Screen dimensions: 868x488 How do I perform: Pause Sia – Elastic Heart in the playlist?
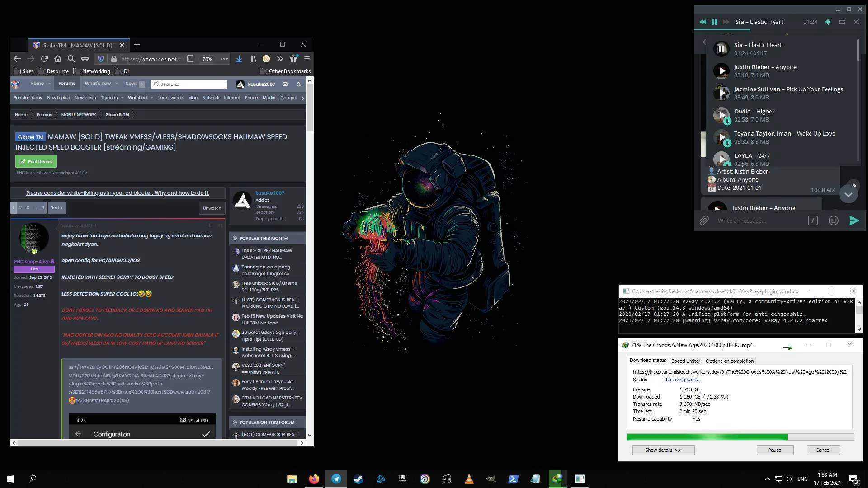(x=721, y=49)
